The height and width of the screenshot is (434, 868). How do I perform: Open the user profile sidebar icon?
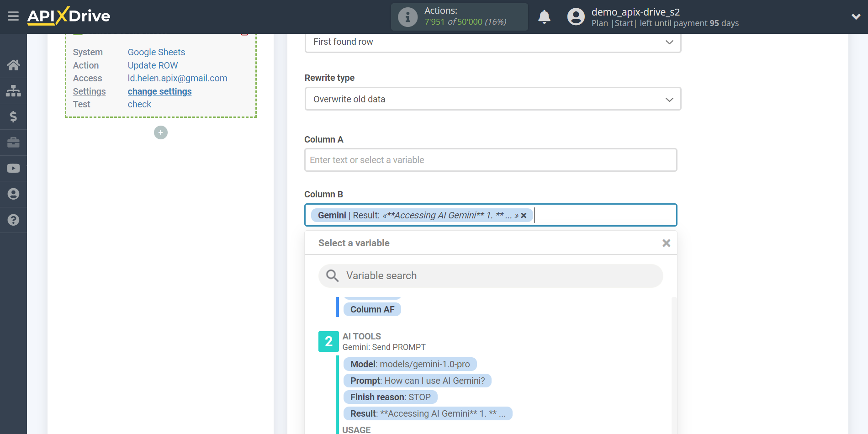(x=13, y=194)
